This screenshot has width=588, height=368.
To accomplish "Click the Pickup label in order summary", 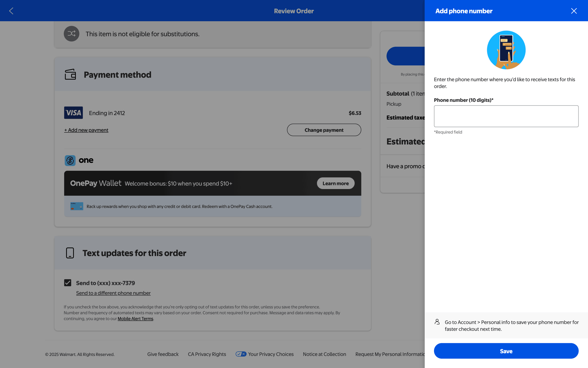I will coord(394,104).
